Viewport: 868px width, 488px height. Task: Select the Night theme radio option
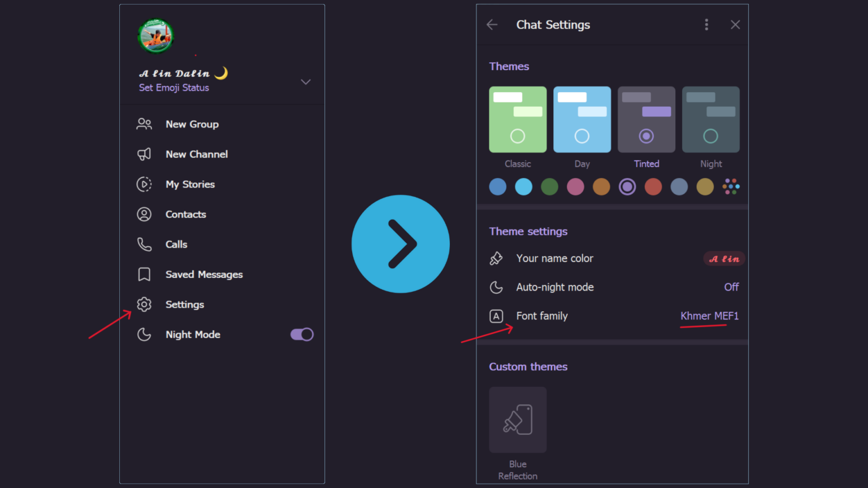(x=710, y=136)
